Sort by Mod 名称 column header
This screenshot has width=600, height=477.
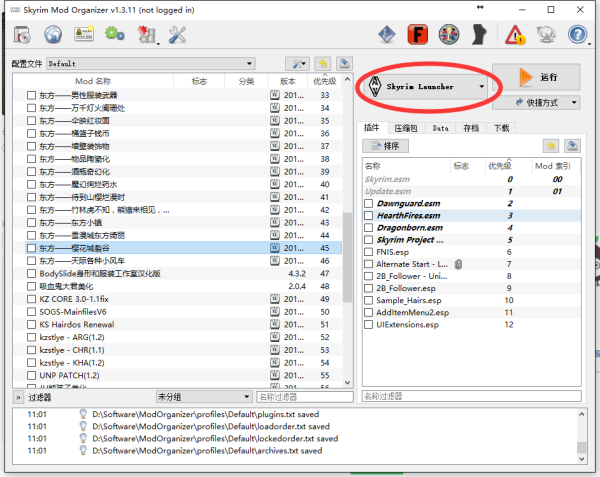coord(93,81)
